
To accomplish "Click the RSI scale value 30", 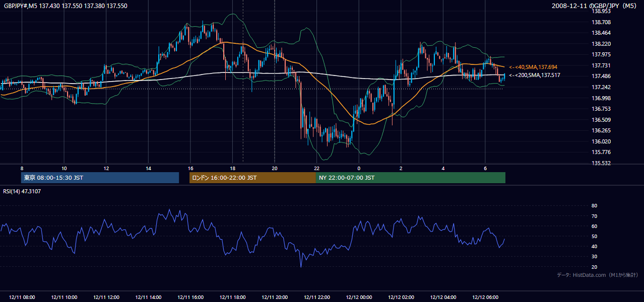I will (594, 257).
